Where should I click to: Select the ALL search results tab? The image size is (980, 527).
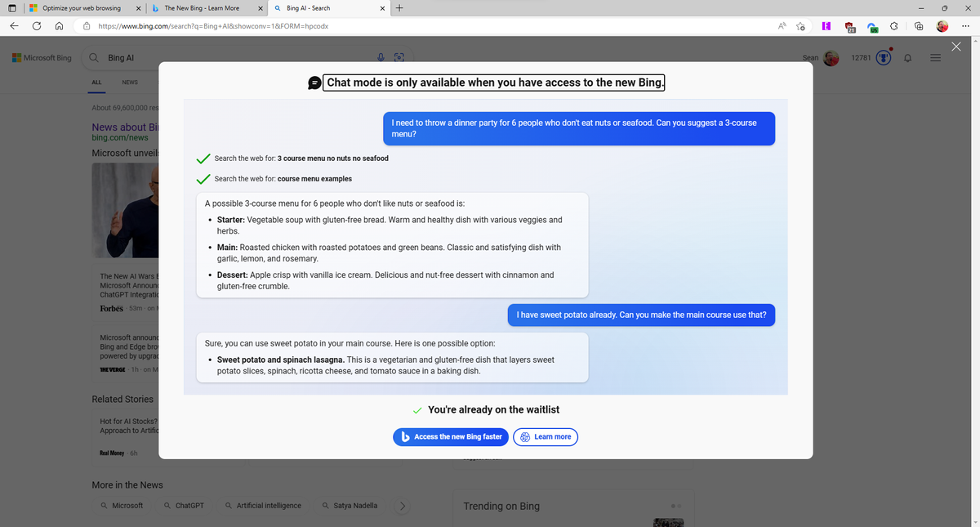click(96, 83)
